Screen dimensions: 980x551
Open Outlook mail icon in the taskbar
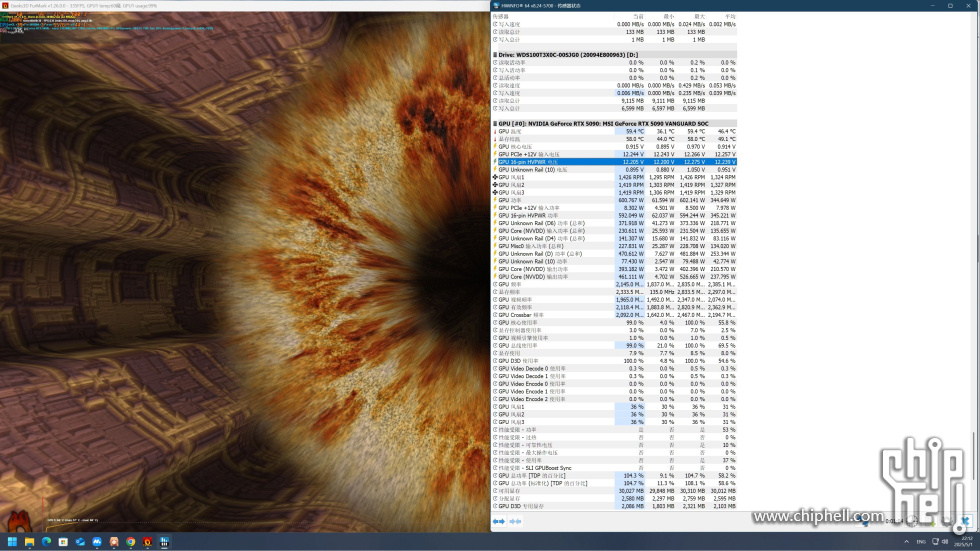point(80,542)
